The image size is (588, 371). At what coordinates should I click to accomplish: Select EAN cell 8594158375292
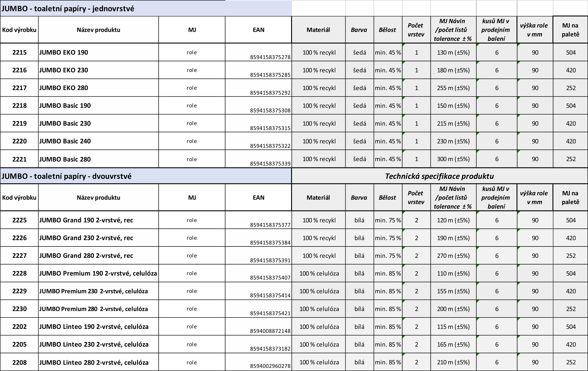point(258,88)
